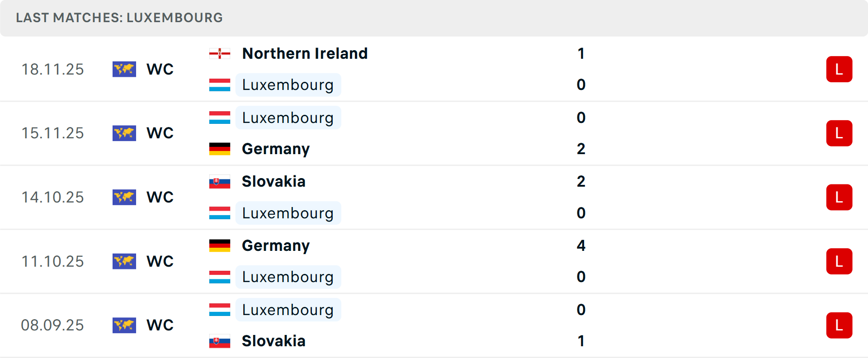
Task: Click Germany's score of 4
Action: [x=581, y=245]
